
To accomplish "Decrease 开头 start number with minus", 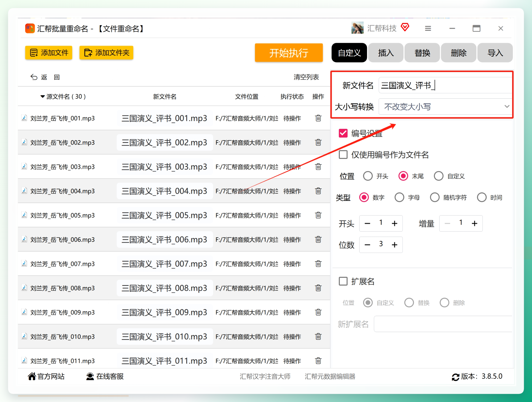I will coord(367,223).
